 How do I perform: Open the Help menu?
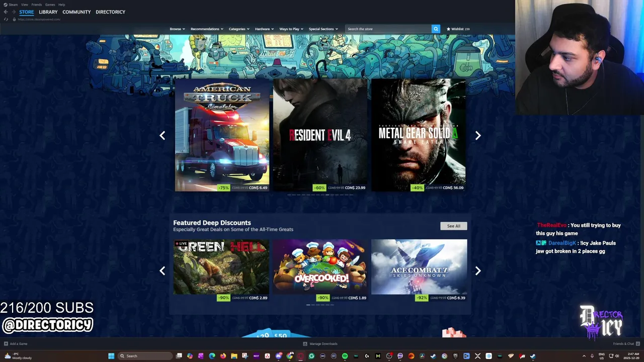pyautogui.click(x=61, y=5)
